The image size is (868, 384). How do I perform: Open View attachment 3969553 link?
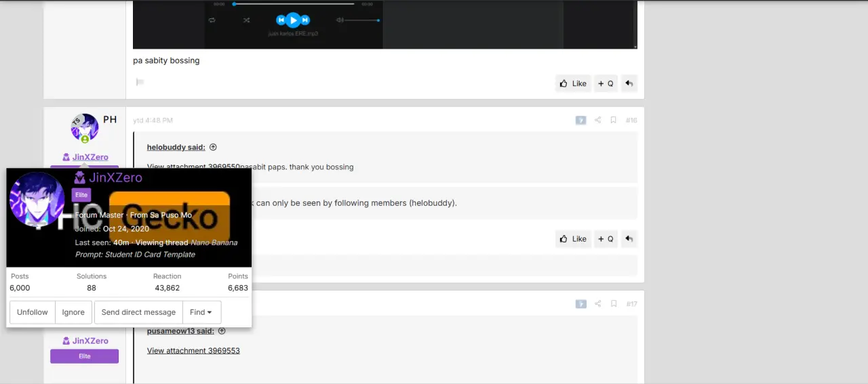tap(193, 351)
